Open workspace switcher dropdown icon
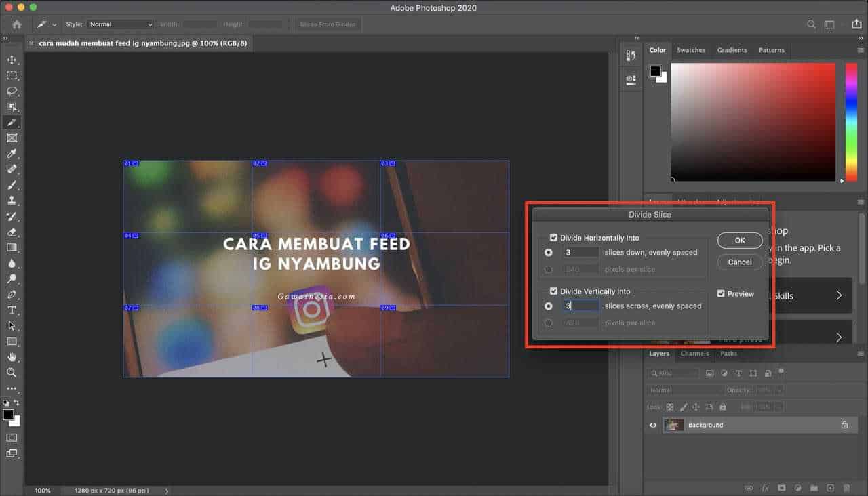The width and height of the screenshot is (868, 496). pos(829,24)
